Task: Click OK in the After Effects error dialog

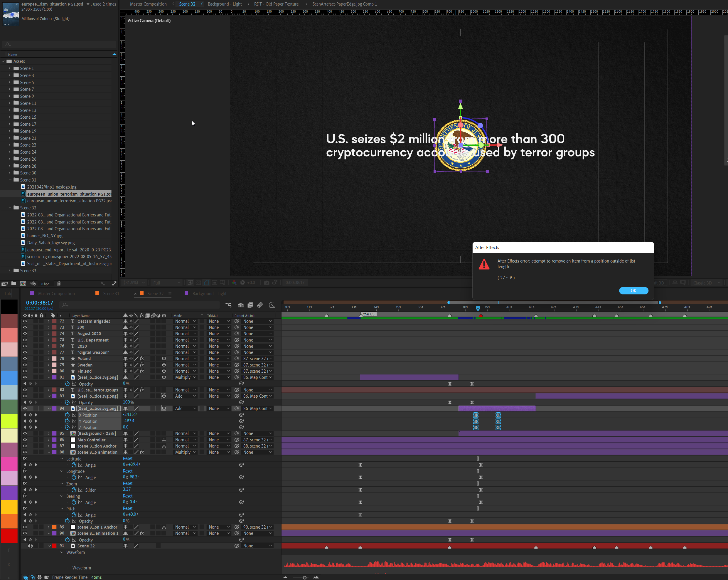Action: click(633, 290)
